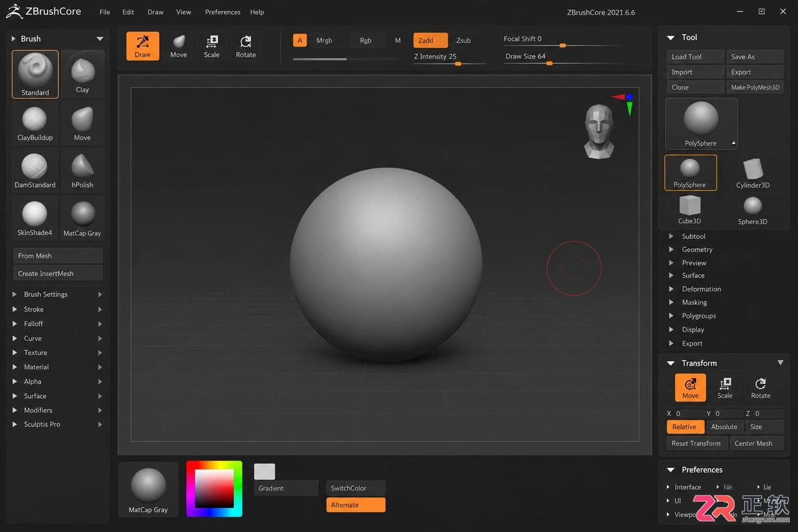The width and height of the screenshot is (798, 532).
Task: Activate the Scale tool in top toolbar
Action: click(x=212, y=46)
